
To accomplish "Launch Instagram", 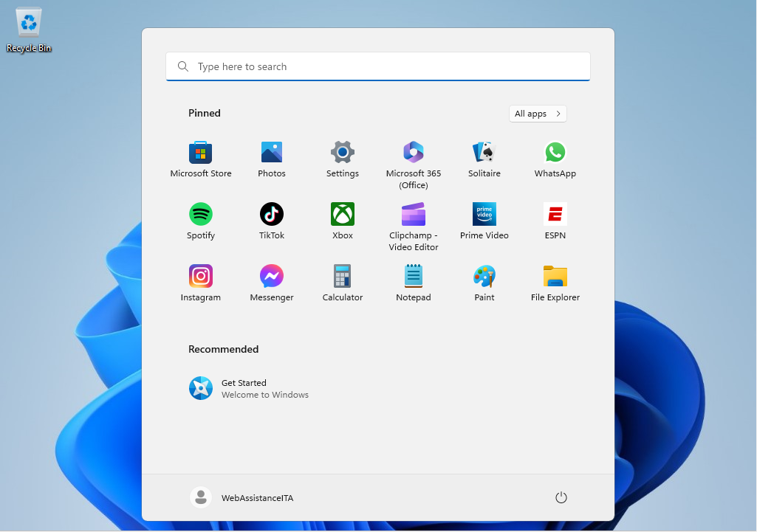I will click(x=200, y=283).
